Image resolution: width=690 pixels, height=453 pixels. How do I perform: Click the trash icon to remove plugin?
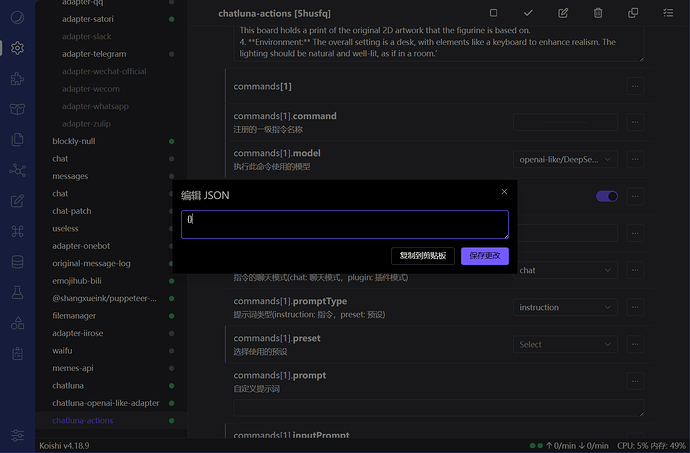tap(598, 13)
